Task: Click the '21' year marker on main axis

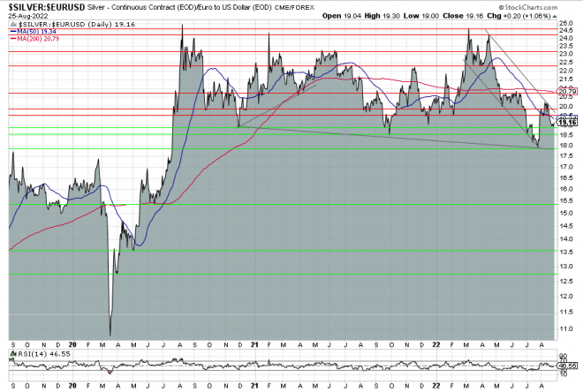Action: tap(254, 343)
